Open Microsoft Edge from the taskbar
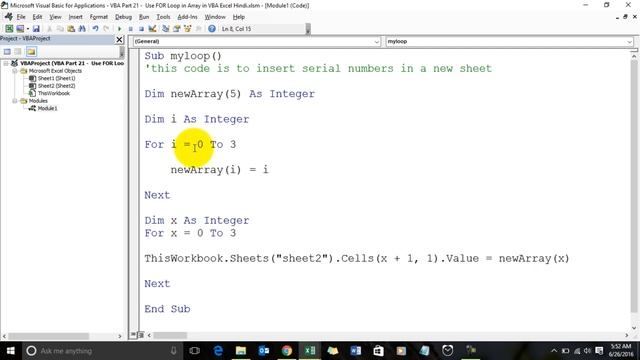This screenshot has height=360, width=640. [x=218, y=351]
